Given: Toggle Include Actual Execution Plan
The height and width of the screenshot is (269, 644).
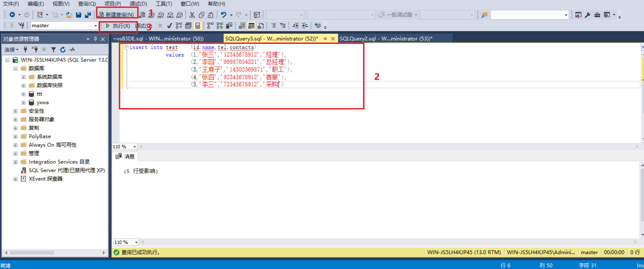Looking at the screenshot, I should click(x=210, y=26).
